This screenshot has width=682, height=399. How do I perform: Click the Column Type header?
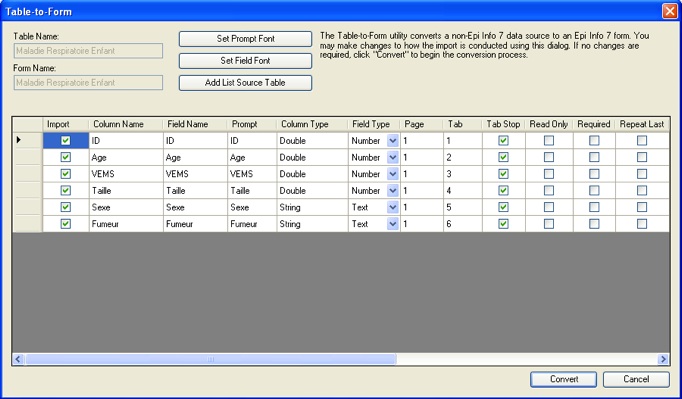pyautogui.click(x=312, y=124)
